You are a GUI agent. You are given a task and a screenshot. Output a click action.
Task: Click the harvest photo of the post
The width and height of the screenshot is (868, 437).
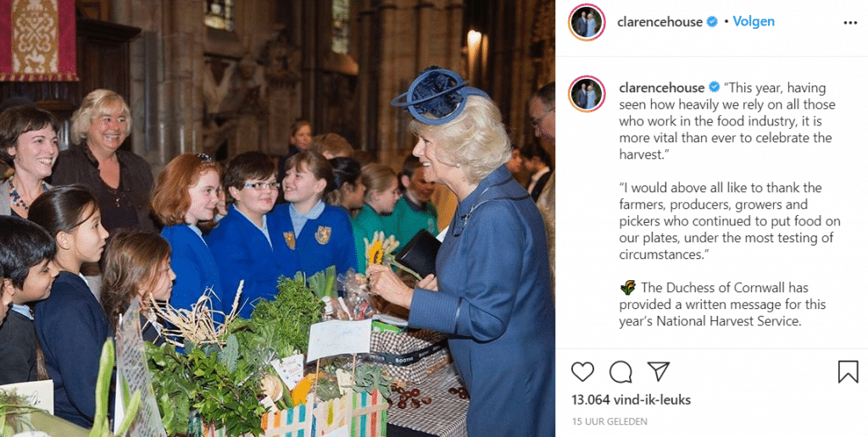point(277,218)
